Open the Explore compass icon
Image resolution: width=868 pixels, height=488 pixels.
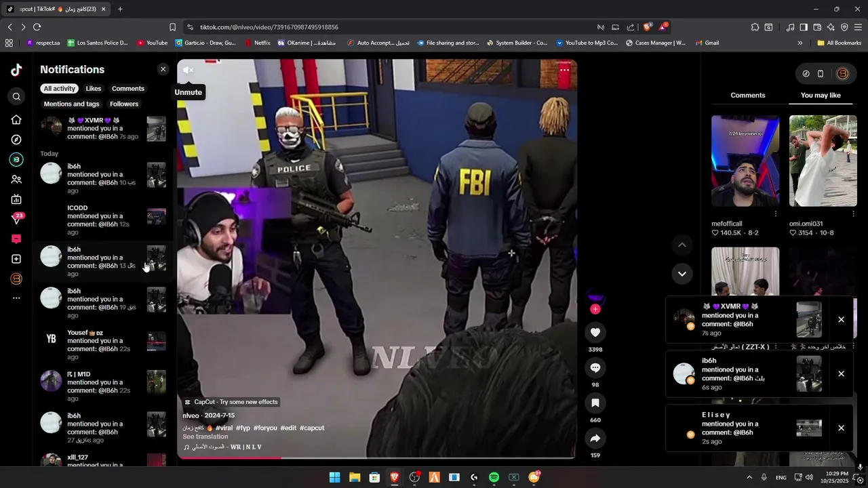click(x=16, y=140)
